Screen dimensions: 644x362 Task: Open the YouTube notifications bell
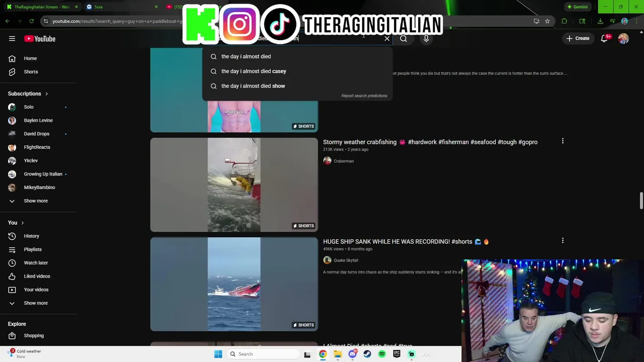605,39
